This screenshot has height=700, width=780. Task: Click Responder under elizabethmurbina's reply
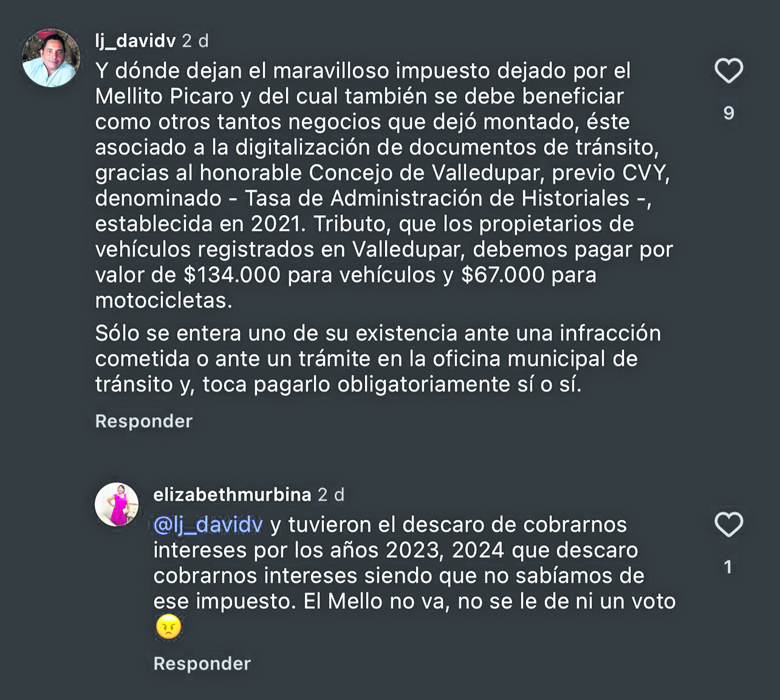click(202, 664)
